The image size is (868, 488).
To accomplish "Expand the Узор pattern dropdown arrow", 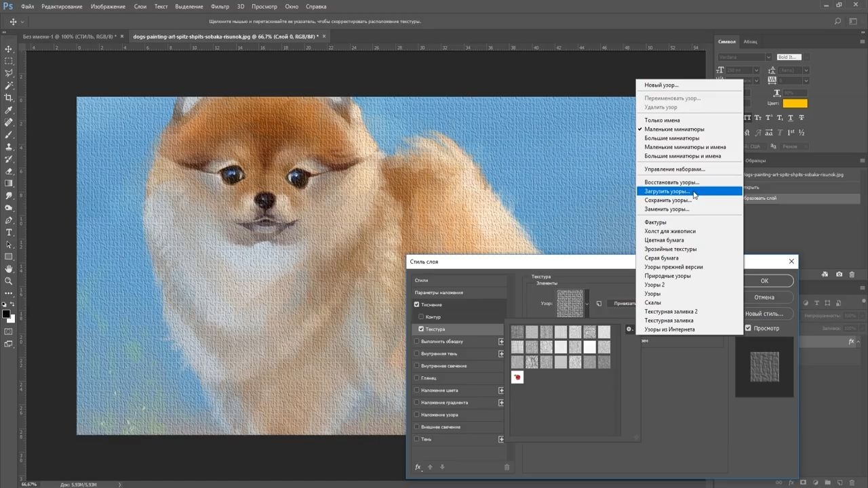I will pos(587,304).
